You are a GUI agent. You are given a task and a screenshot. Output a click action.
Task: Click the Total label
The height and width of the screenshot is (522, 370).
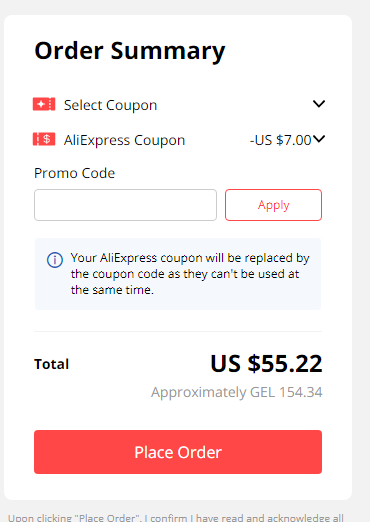pos(52,364)
